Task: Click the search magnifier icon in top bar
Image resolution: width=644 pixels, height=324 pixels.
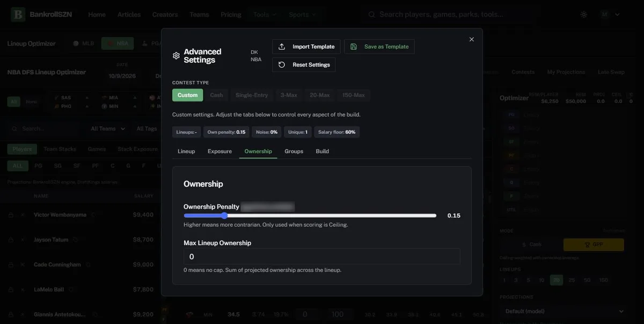Action: [x=372, y=15]
